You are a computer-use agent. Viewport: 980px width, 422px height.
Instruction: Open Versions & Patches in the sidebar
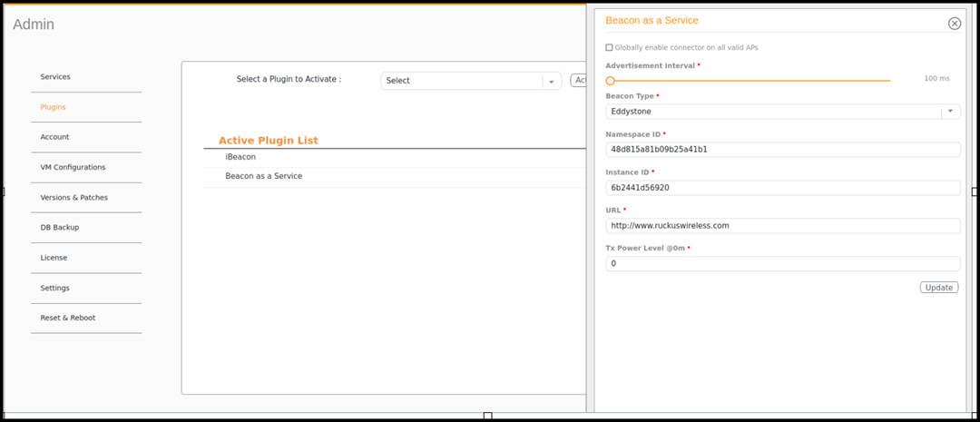(74, 198)
